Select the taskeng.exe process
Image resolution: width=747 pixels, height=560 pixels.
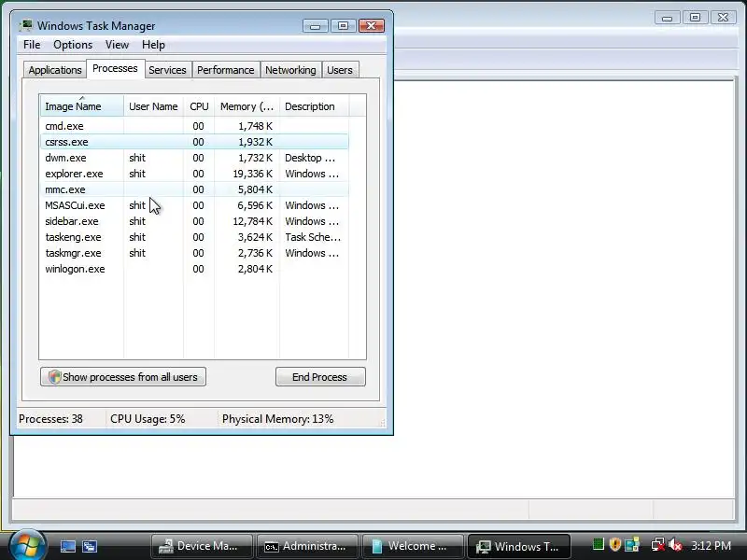[194, 237]
